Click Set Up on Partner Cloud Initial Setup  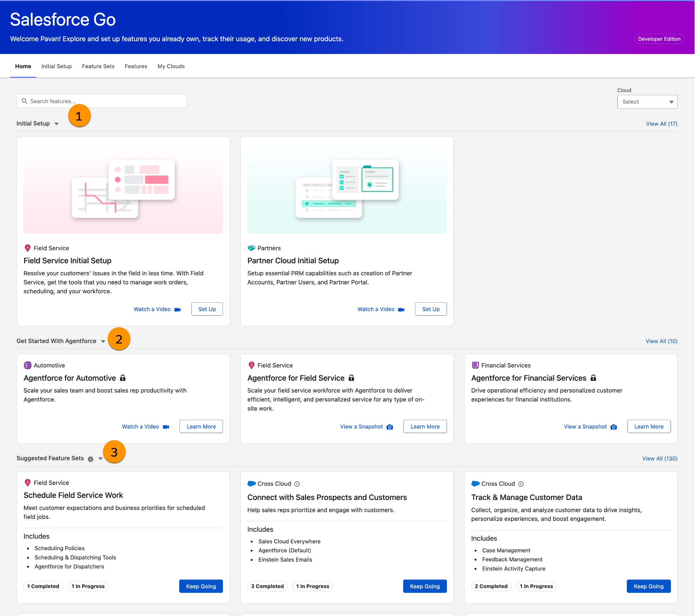click(431, 309)
